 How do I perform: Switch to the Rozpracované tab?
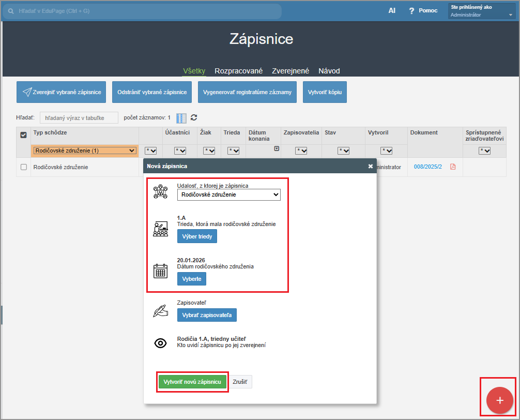tap(239, 71)
